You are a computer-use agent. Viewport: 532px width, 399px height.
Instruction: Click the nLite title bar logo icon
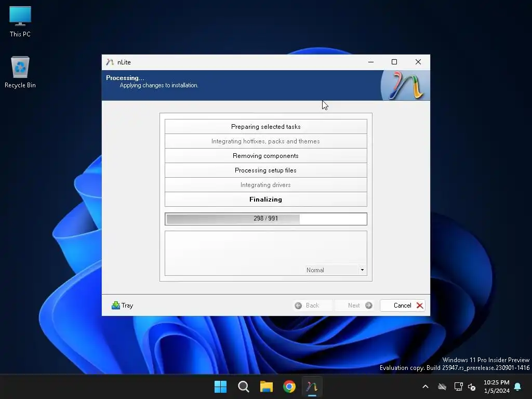(110, 62)
